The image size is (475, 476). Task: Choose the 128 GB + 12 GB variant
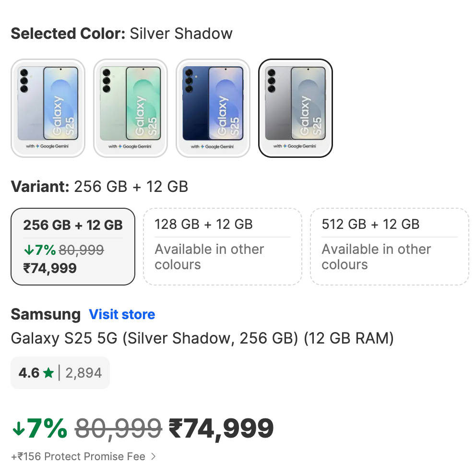pos(223,246)
